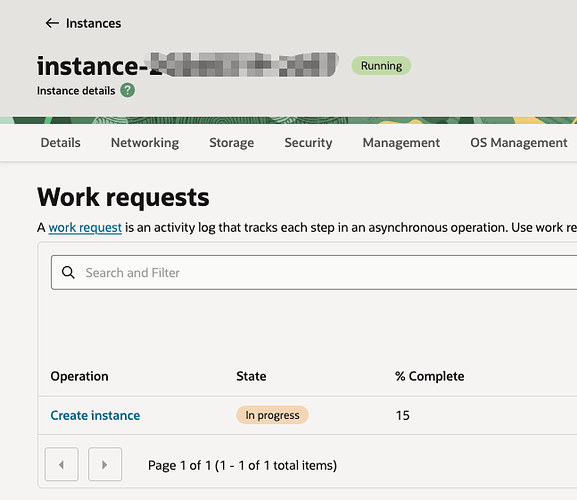Click the Instances breadcrumb label
Viewport: 577px width, 500px height.
(x=93, y=24)
